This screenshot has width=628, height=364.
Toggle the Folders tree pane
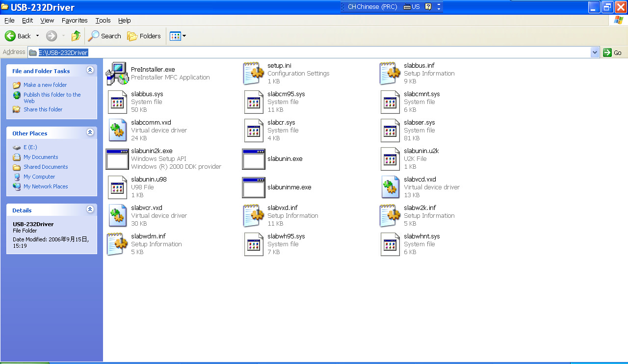pyautogui.click(x=144, y=36)
